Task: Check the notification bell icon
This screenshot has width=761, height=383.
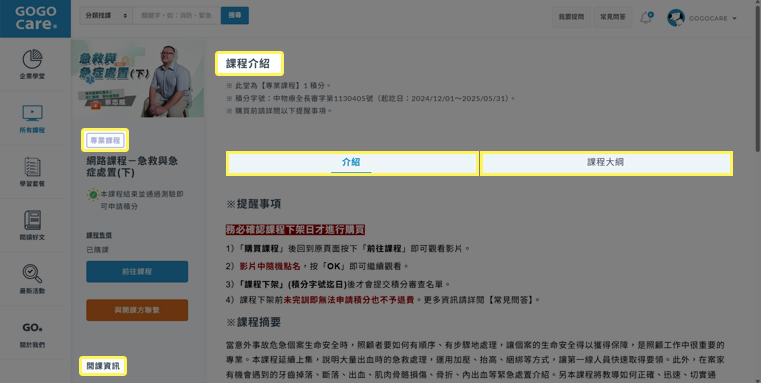Action: tap(646, 18)
